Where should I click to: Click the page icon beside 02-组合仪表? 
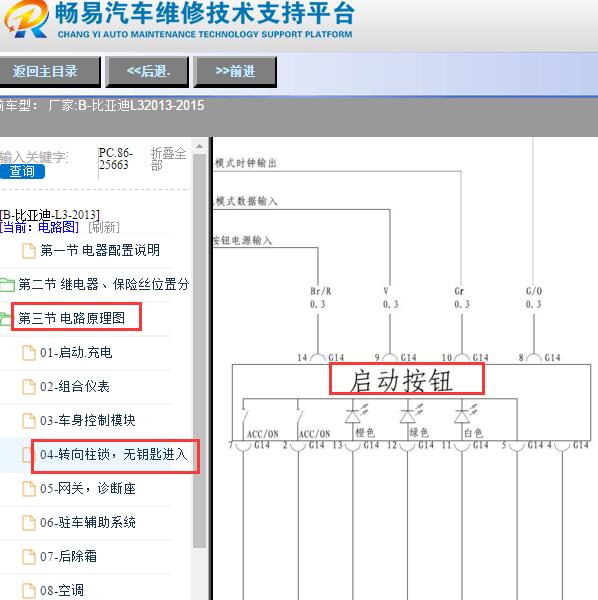point(29,387)
